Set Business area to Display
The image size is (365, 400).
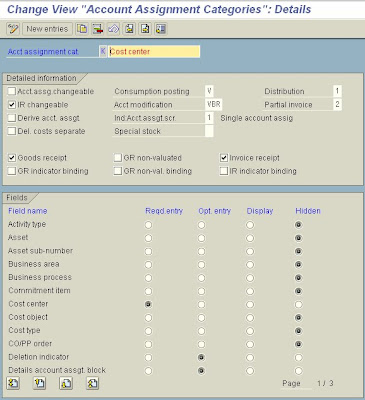click(x=250, y=265)
